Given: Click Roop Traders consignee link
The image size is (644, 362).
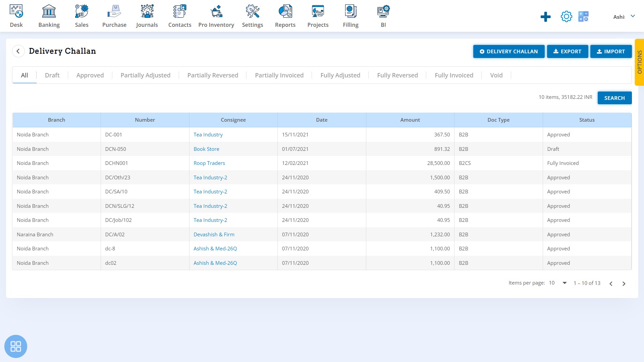Looking at the screenshot, I should tap(209, 163).
